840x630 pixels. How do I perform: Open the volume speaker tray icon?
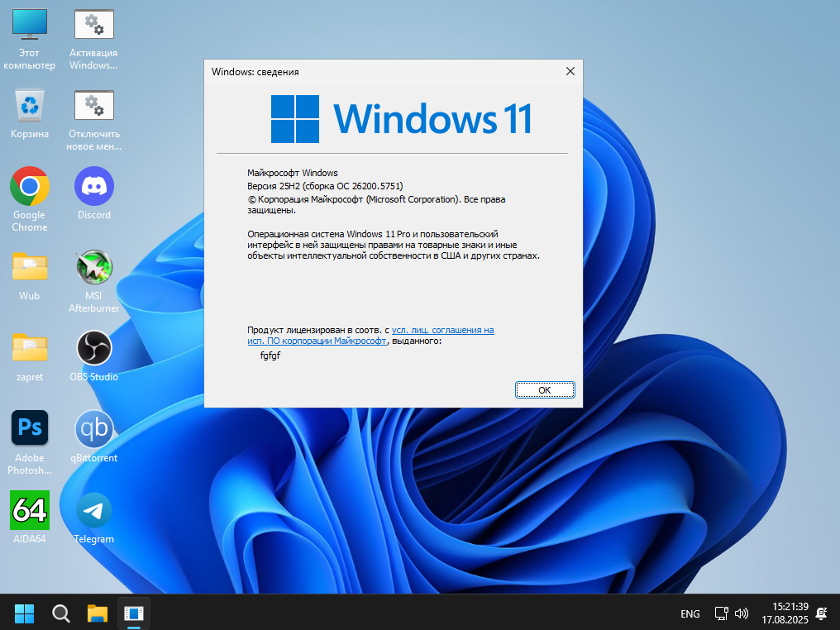click(742, 613)
